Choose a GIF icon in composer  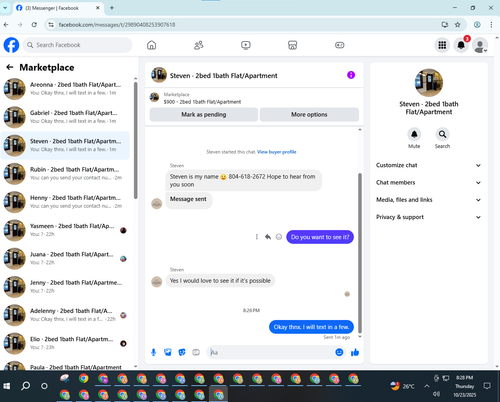[x=196, y=352]
